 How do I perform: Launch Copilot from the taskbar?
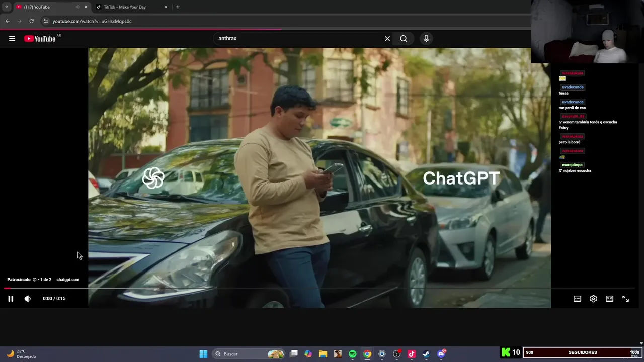pyautogui.click(x=308, y=354)
